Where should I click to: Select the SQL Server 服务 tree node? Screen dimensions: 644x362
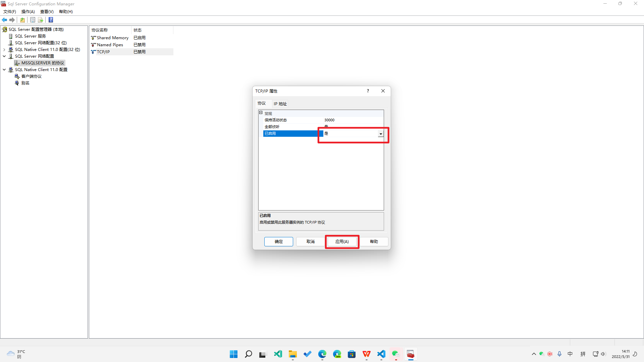(30, 36)
